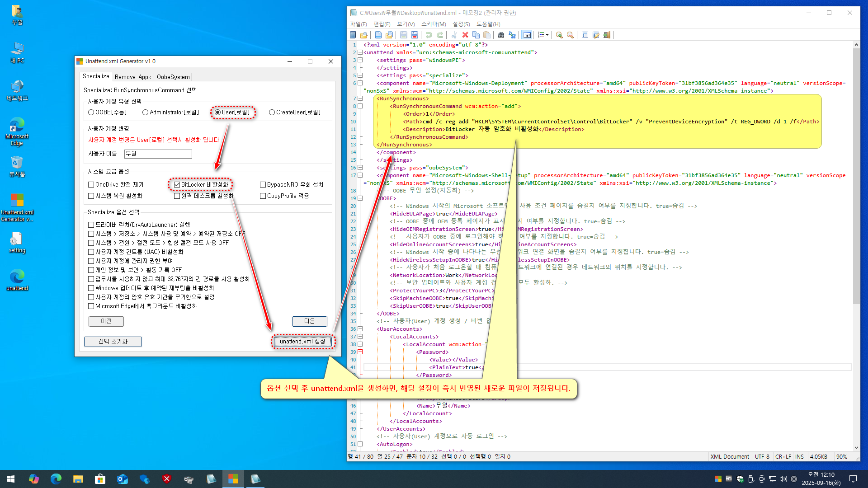Toggle the word wrap toolbar icon
The width and height of the screenshot is (868, 488).
point(527,35)
